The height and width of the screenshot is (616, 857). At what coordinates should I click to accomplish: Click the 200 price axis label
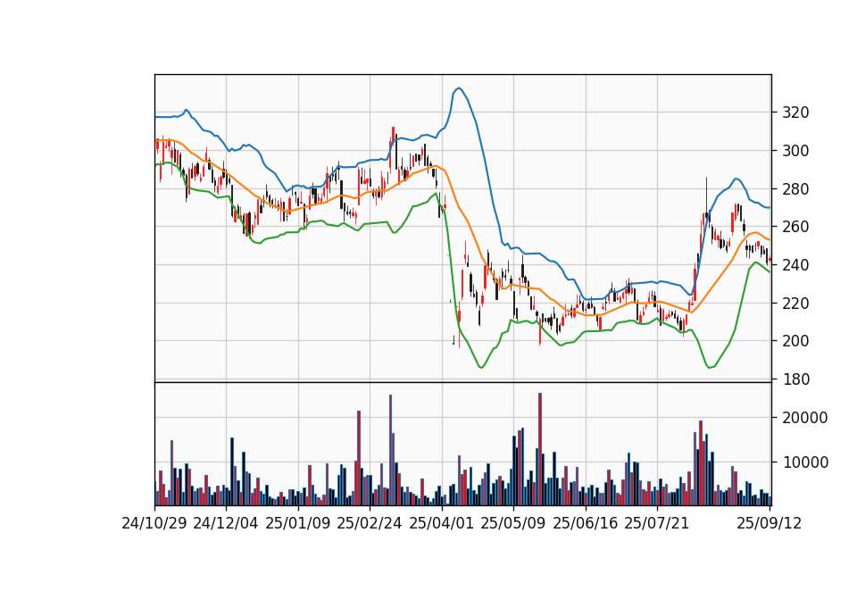pos(795,341)
